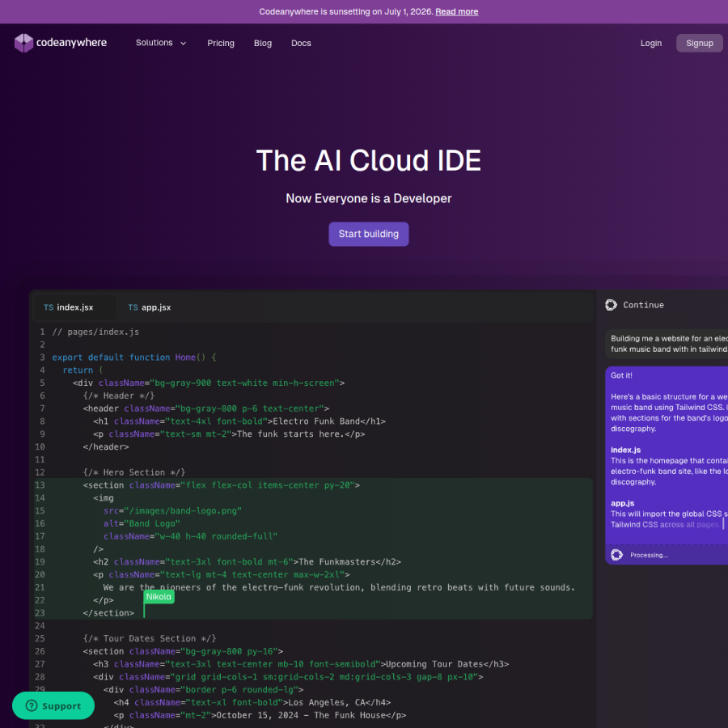Click the src="/images/band-logo.png" line
Screen dimensions: 728x728
[x=173, y=510]
